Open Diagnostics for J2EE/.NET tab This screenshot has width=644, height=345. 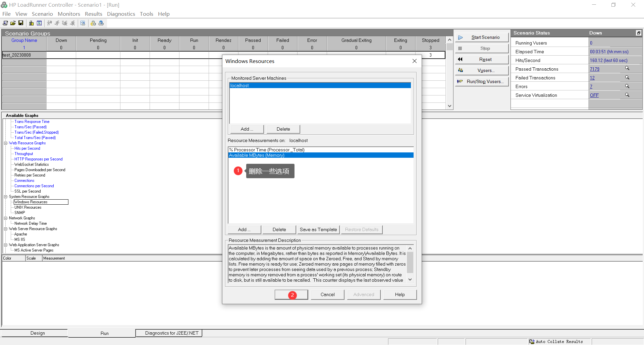(169, 333)
